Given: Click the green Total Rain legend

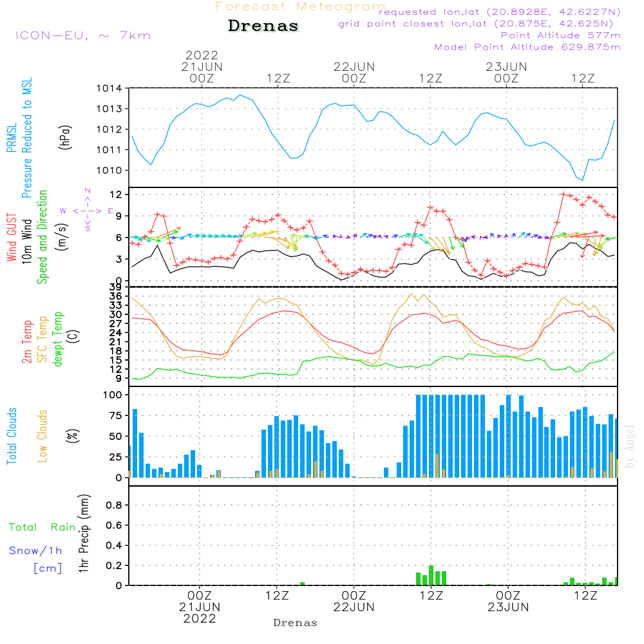Looking at the screenshot, I should [43, 527].
